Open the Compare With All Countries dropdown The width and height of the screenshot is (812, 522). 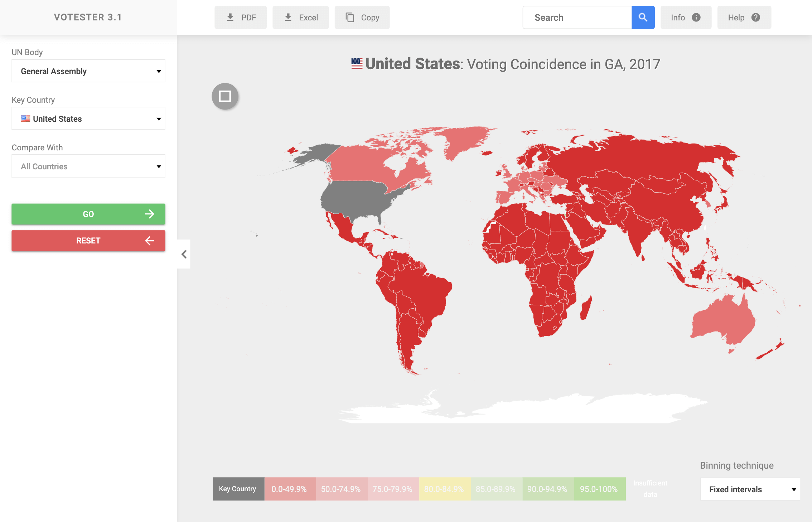88,166
